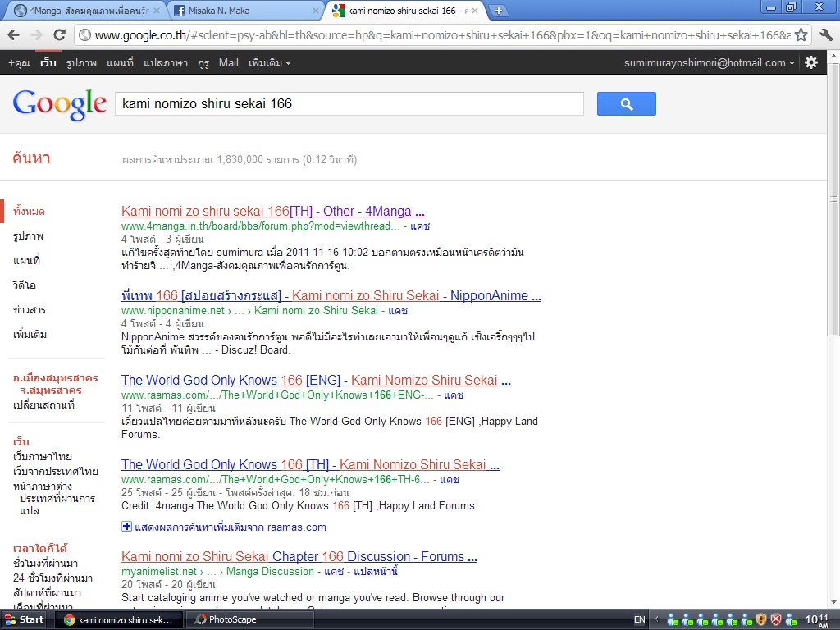840x630 pixels.
Task: Open a new tab with plus button
Action: [498, 10]
